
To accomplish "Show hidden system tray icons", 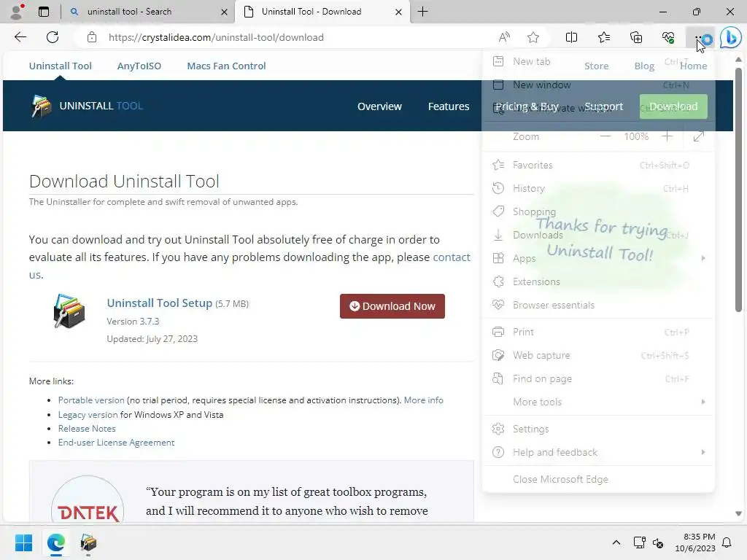I will 616,542.
